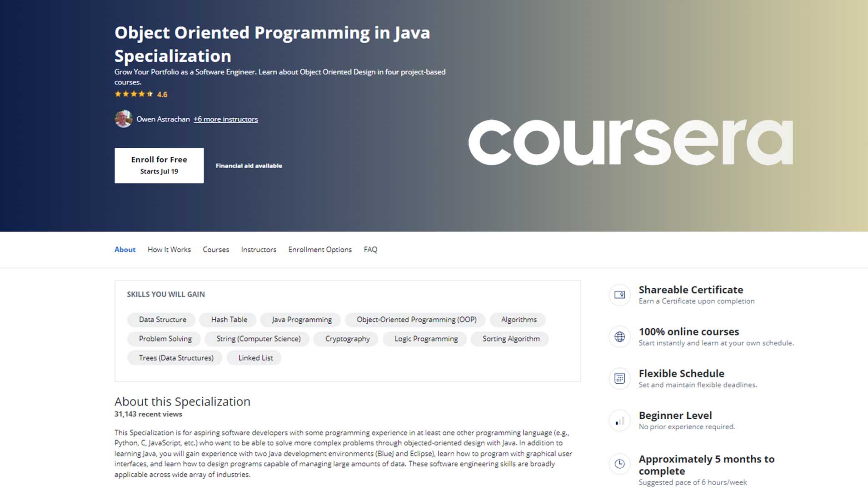The width and height of the screenshot is (868, 491).
Task: Open the Financial aid available link
Action: (249, 165)
